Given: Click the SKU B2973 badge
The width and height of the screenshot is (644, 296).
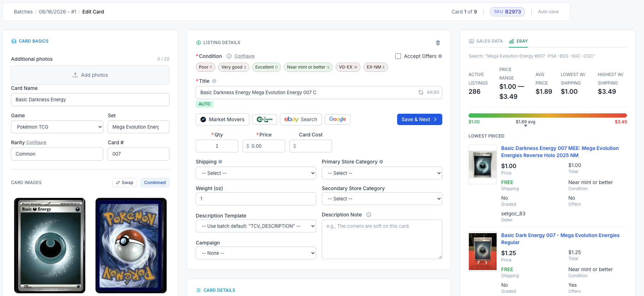Looking at the screenshot, I should 507,12.
